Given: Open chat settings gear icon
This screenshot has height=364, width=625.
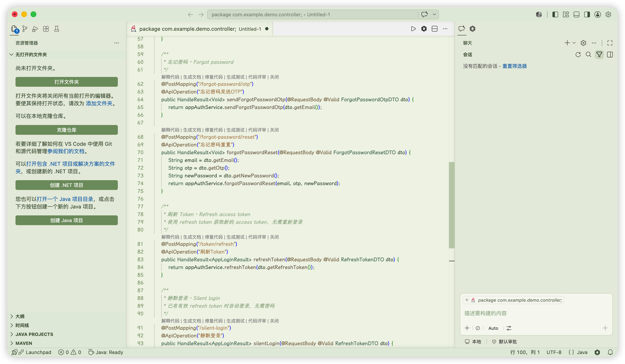Looking at the screenshot, I should point(583,43).
